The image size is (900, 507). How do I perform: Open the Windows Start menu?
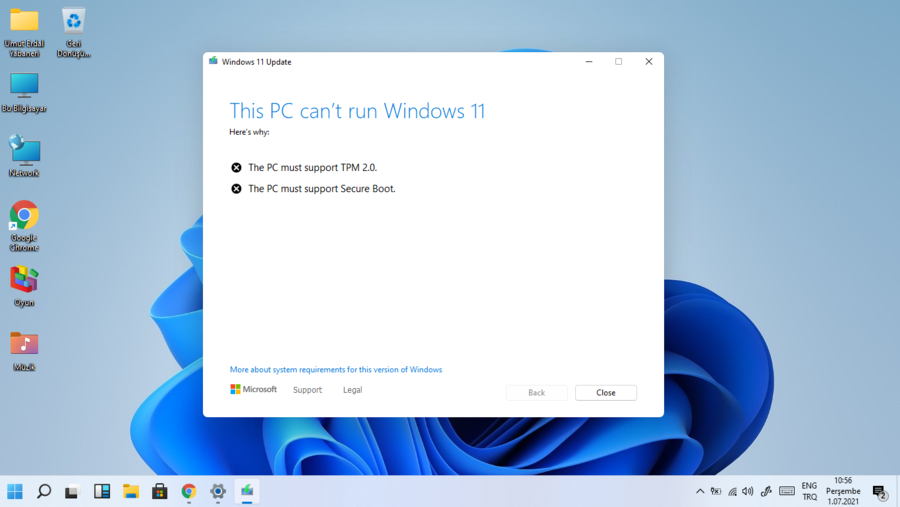click(x=15, y=491)
